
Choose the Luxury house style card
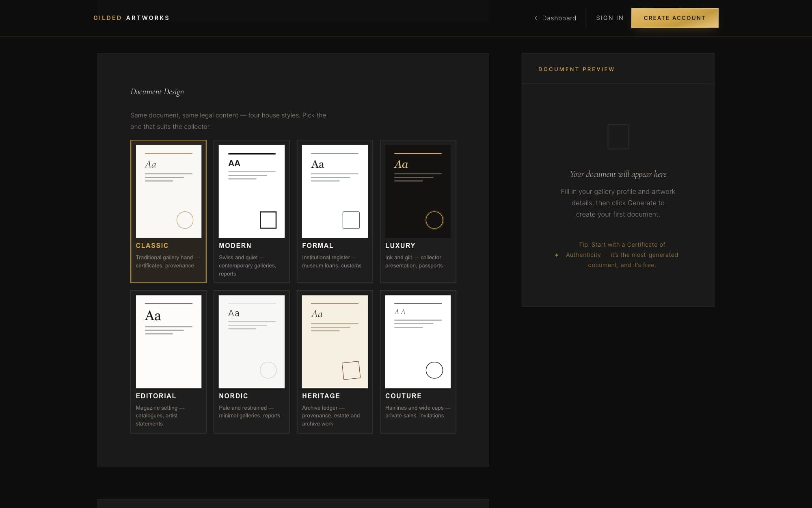coord(418,211)
